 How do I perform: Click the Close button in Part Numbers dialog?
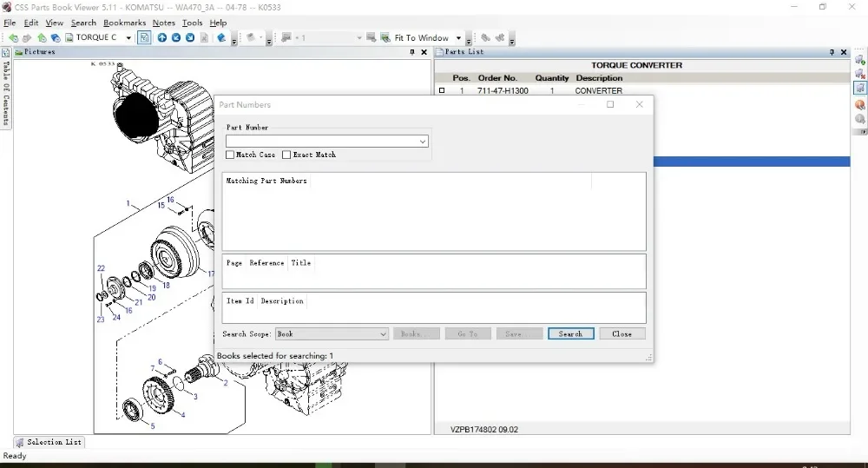[621, 334]
